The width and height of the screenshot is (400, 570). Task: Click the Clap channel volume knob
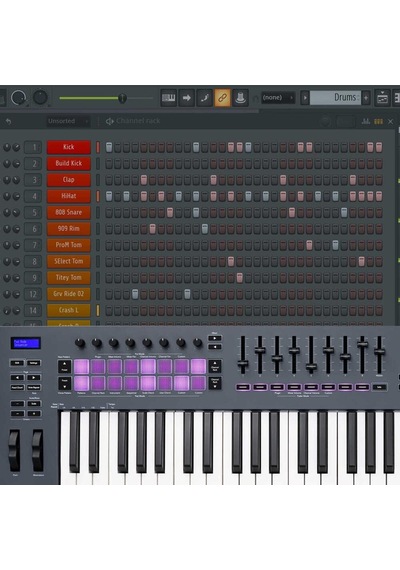point(16,180)
